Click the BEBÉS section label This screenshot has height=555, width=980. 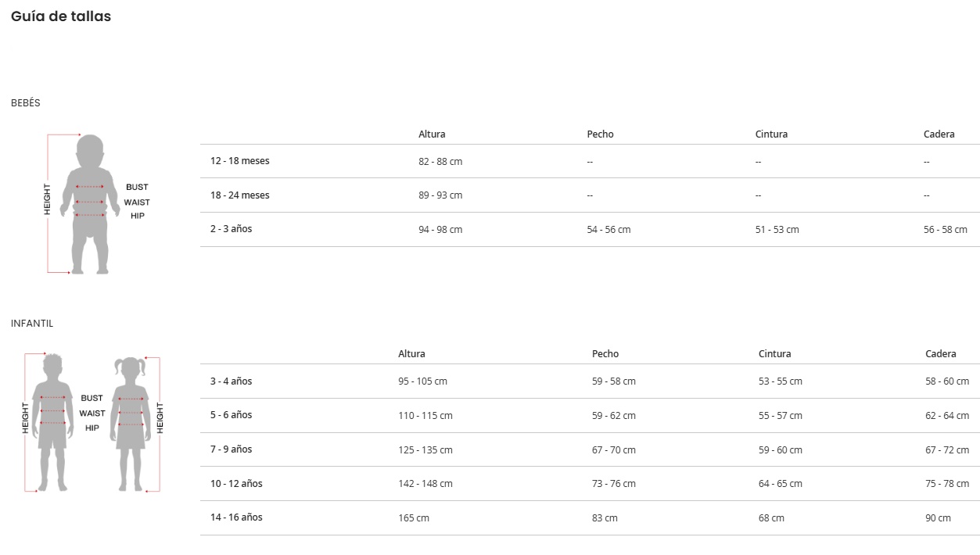(x=25, y=103)
